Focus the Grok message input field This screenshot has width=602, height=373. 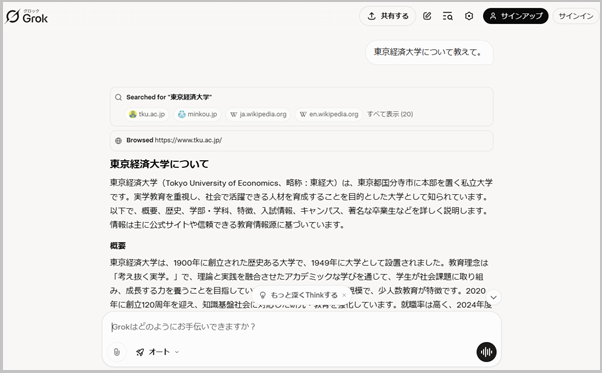point(301,327)
